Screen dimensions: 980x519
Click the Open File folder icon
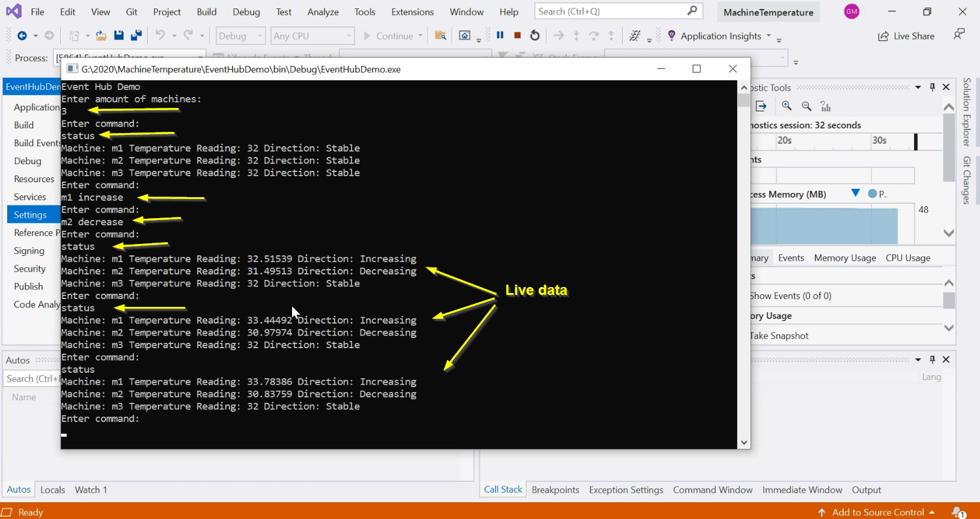pos(101,36)
